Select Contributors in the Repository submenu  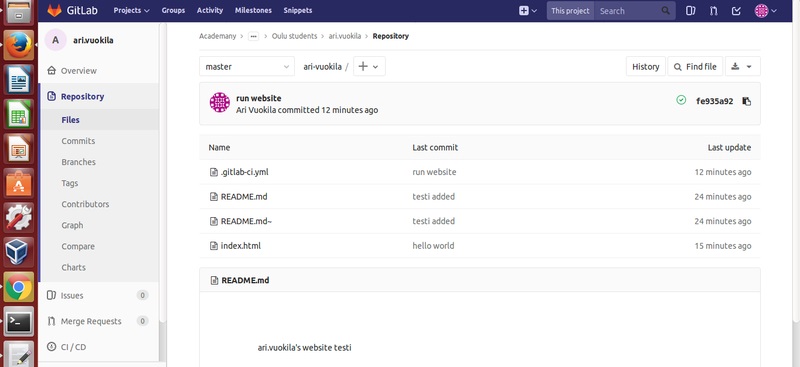coord(85,204)
